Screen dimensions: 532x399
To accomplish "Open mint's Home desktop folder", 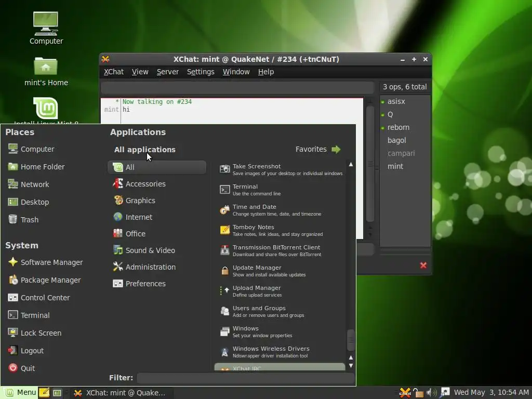I will pyautogui.click(x=46, y=72).
